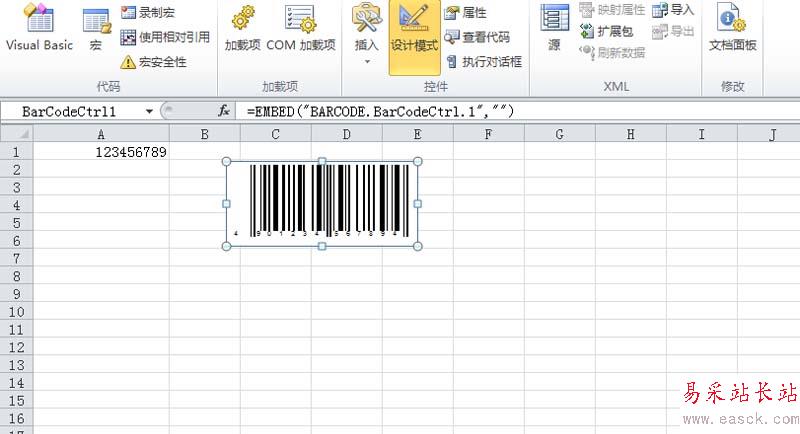Open control Properties (属性)

point(465,12)
